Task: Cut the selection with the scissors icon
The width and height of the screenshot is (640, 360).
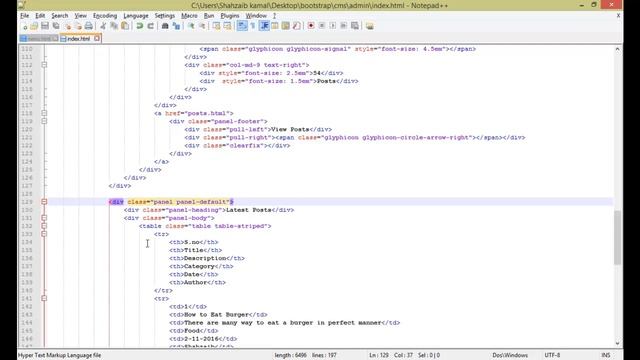Action: tap(103, 26)
